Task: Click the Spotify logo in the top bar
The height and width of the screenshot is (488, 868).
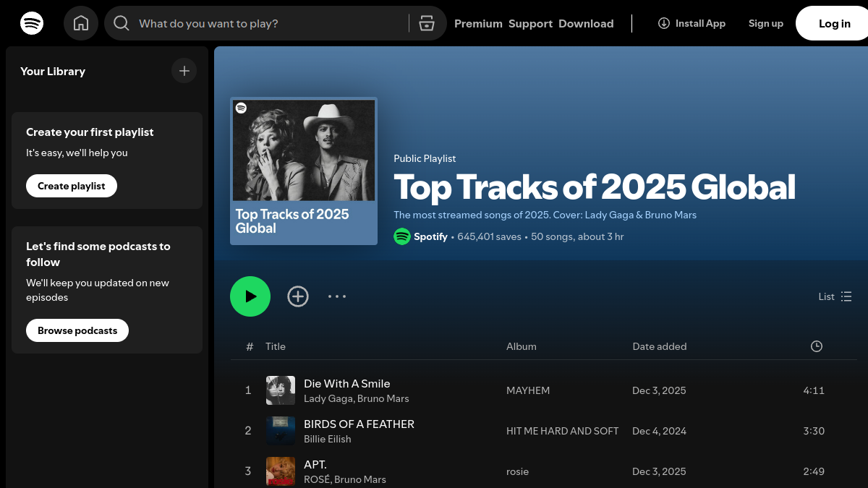Action: coord(32,23)
